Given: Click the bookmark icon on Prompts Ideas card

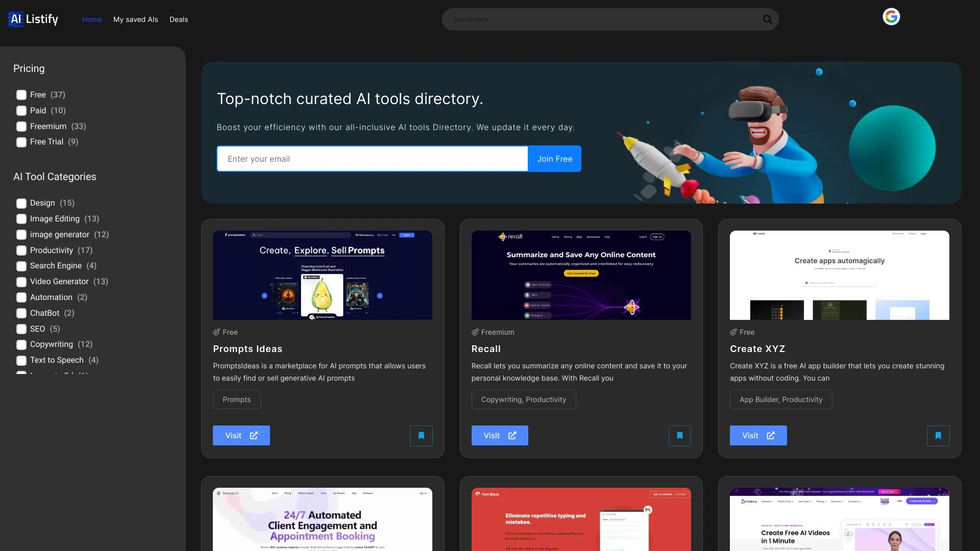Looking at the screenshot, I should point(421,435).
